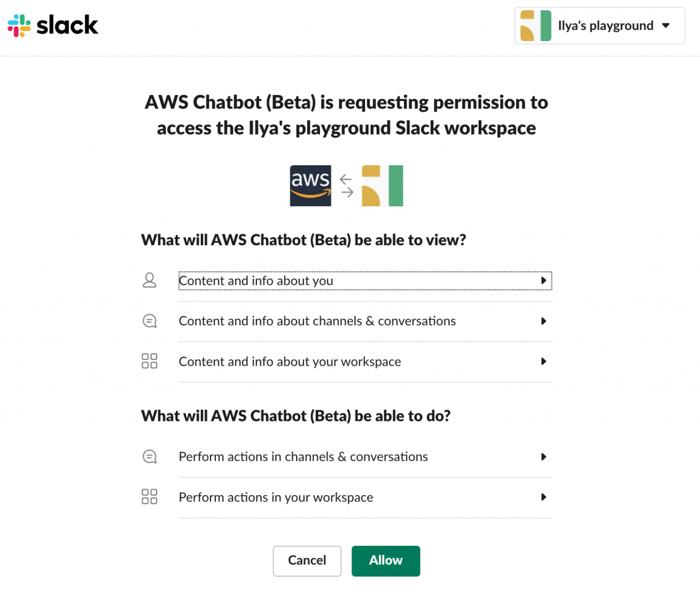Click the Ilya's playground workspace avatar in the graphic
Image resolution: width=700 pixels, height=595 pixels.
click(382, 185)
